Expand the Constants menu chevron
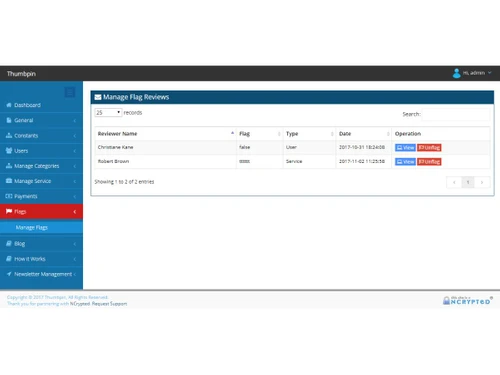The height and width of the screenshot is (375, 500). pyautogui.click(x=75, y=136)
